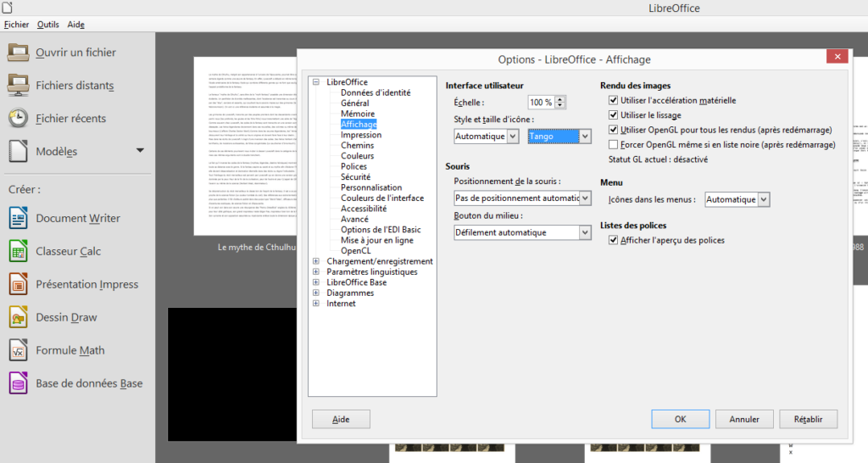This screenshot has width=868, height=463.
Task: Click the Annuler button
Action: [x=744, y=419]
